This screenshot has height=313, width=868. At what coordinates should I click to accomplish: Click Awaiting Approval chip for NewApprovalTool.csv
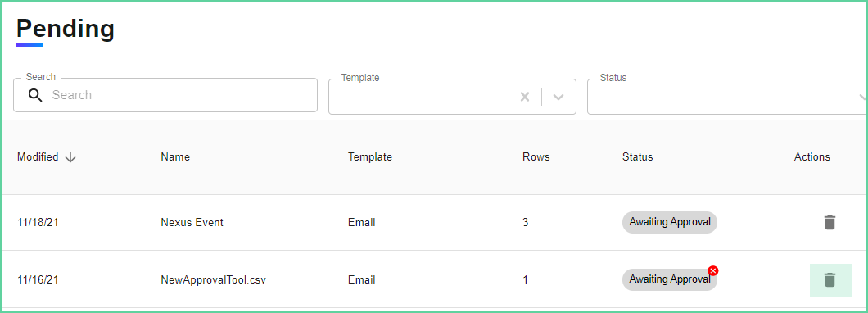(x=670, y=279)
